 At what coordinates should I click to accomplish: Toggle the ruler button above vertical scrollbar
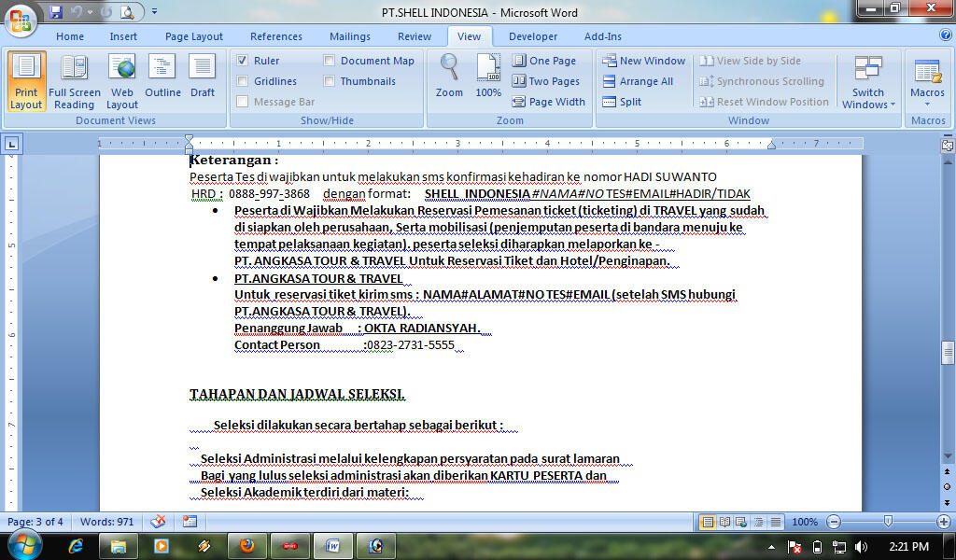(x=947, y=145)
